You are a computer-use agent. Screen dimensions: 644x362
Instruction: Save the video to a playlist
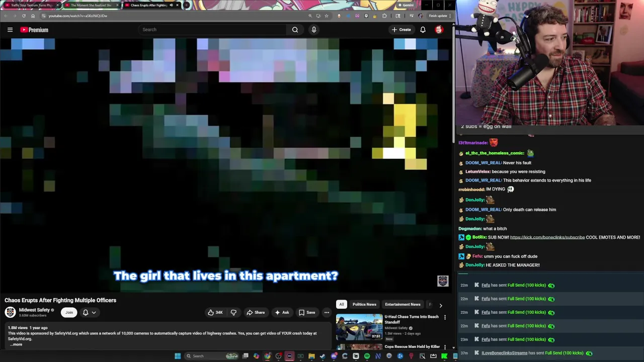[307, 312]
